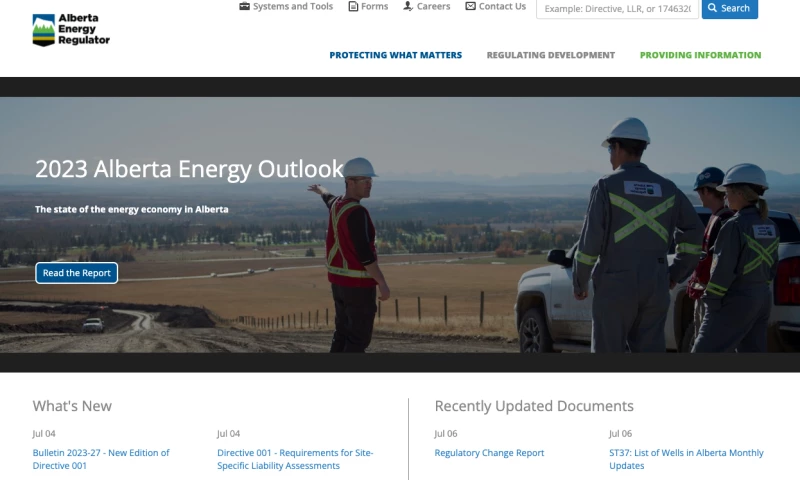Open Directive 001 Site-Specific Liability Assessments link
800x480 pixels.
coord(295,459)
